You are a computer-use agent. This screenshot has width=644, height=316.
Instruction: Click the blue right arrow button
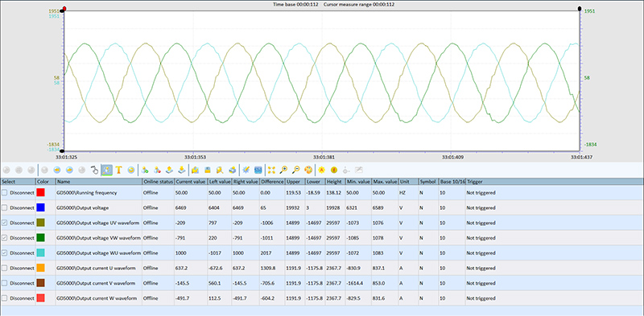pos(70,170)
